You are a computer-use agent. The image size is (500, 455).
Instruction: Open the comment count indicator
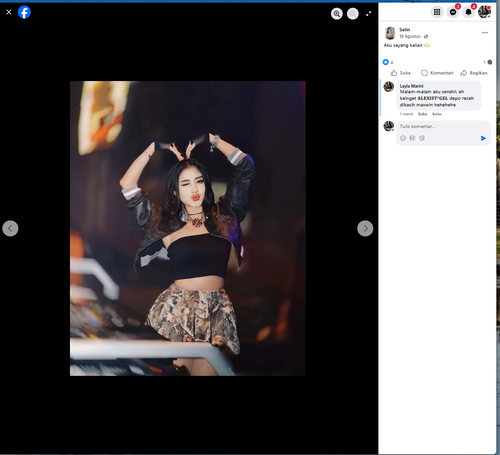click(x=488, y=62)
